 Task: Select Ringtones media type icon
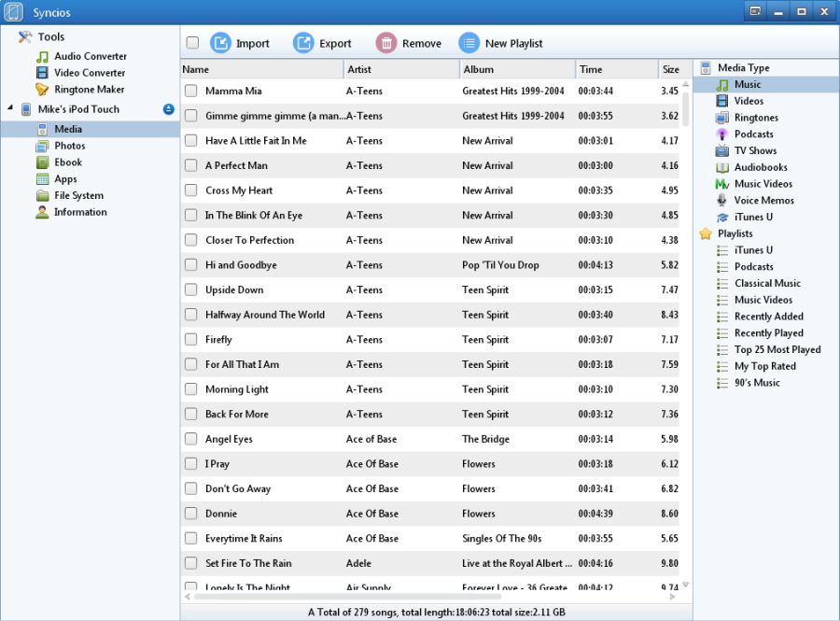(722, 118)
